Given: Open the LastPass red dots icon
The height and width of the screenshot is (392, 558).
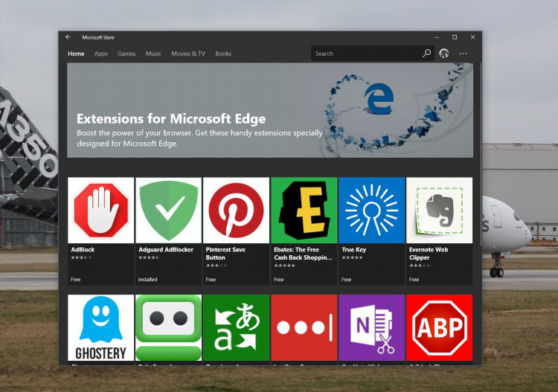Looking at the screenshot, I should pos(304,327).
